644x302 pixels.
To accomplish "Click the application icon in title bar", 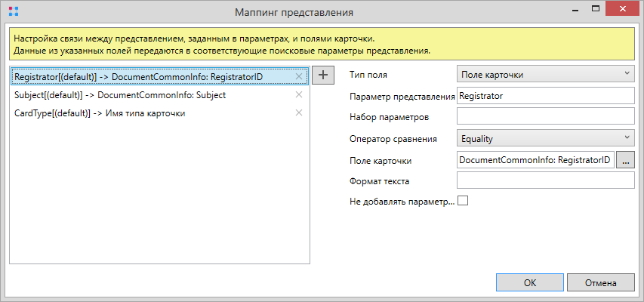I will point(12,12).
